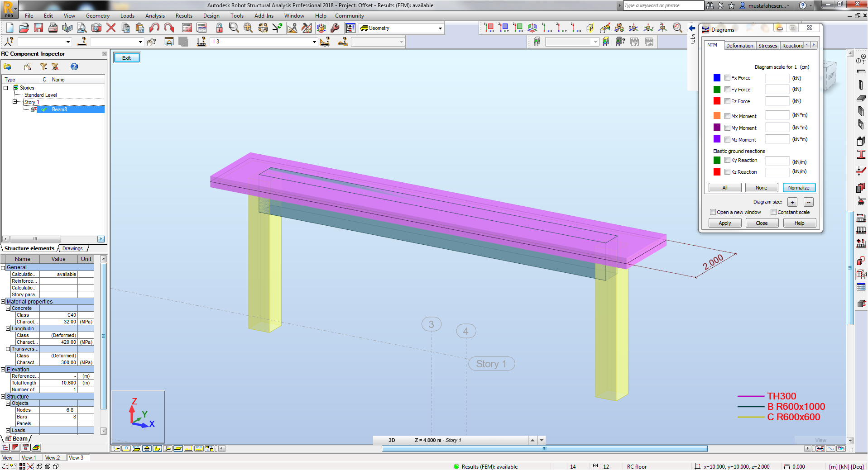Collapse the Material properties section
Screen dimensions: 868x470
coord(3,302)
